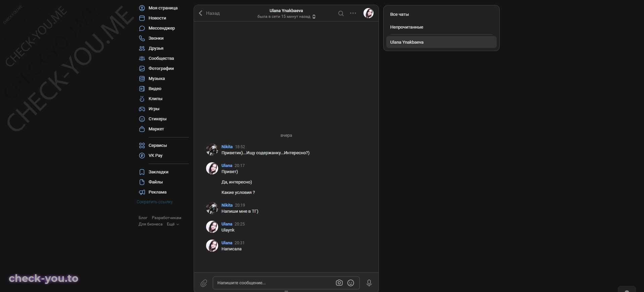Select Ulana Ynakbaeva chat in list
644x292 pixels.
click(441, 42)
